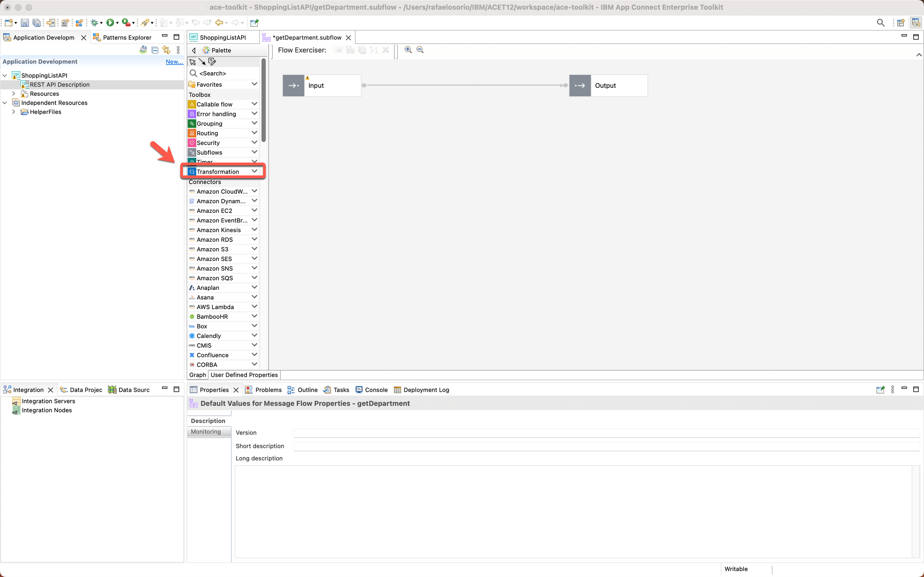Add a note using the palette Note tool

pos(212,62)
